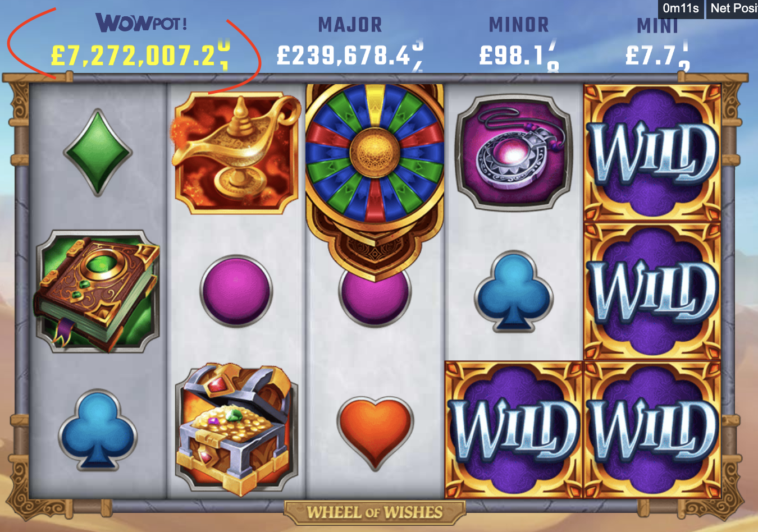Select the treasure chest symbol
The height and width of the screenshot is (532, 758).
pyautogui.click(x=236, y=429)
